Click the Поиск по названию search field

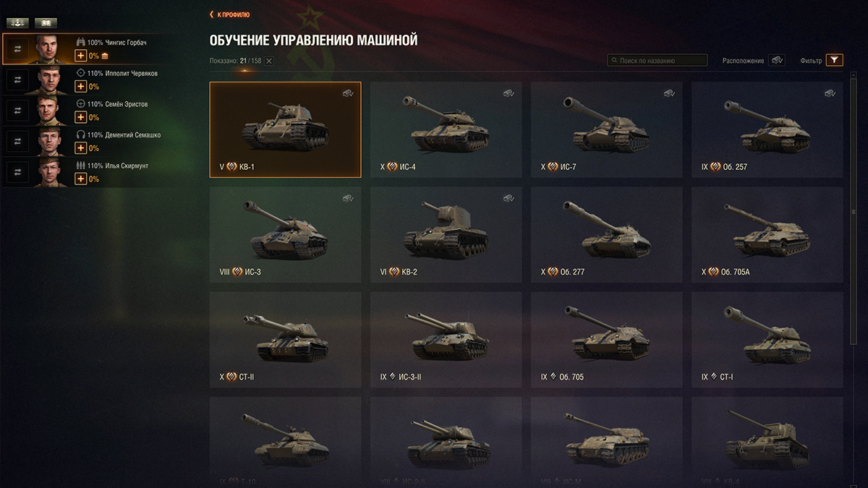pyautogui.click(x=658, y=61)
